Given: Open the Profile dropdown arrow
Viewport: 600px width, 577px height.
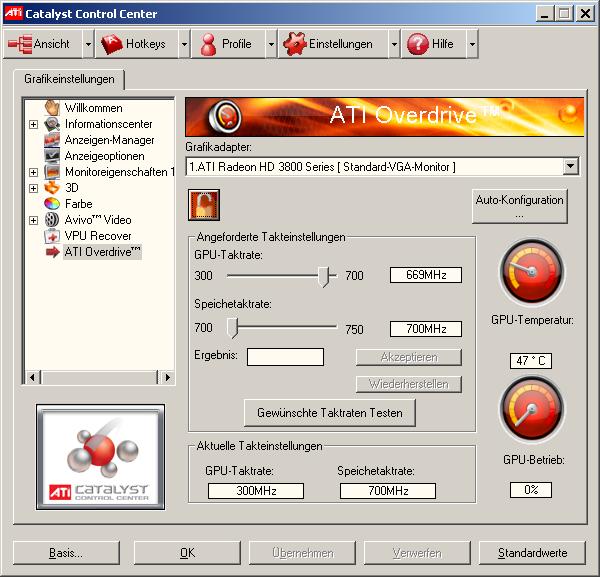Looking at the screenshot, I should [271, 44].
